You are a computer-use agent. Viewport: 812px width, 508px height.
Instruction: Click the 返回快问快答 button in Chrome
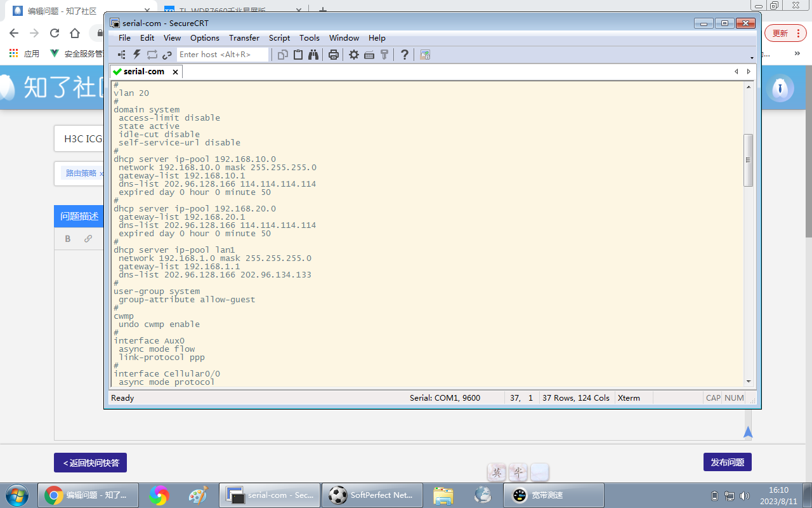tap(90, 462)
